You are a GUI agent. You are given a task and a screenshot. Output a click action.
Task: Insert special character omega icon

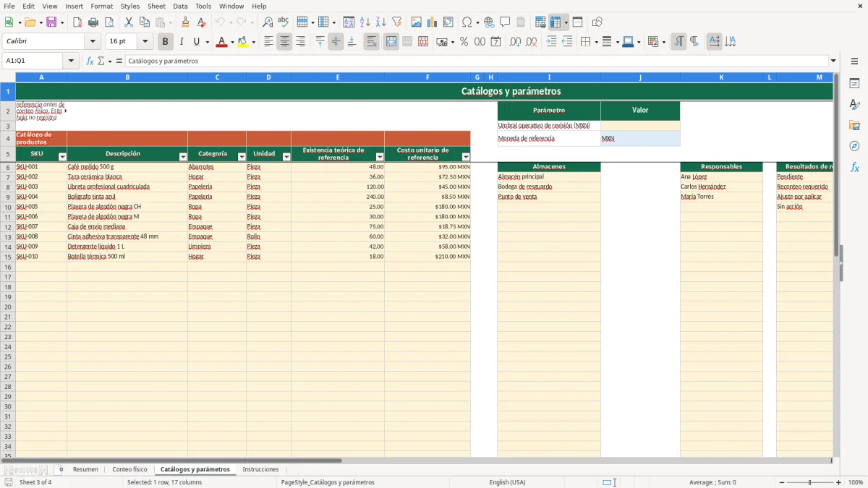tap(467, 22)
